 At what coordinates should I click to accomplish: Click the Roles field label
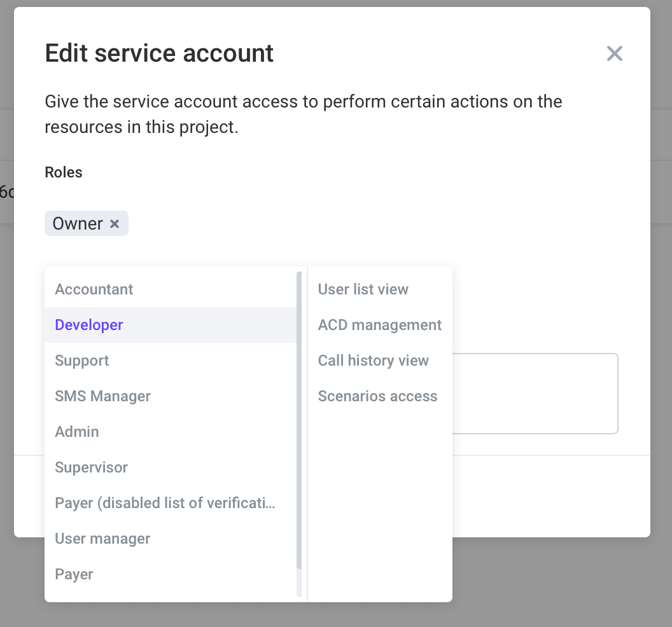pyautogui.click(x=64, y=172)
